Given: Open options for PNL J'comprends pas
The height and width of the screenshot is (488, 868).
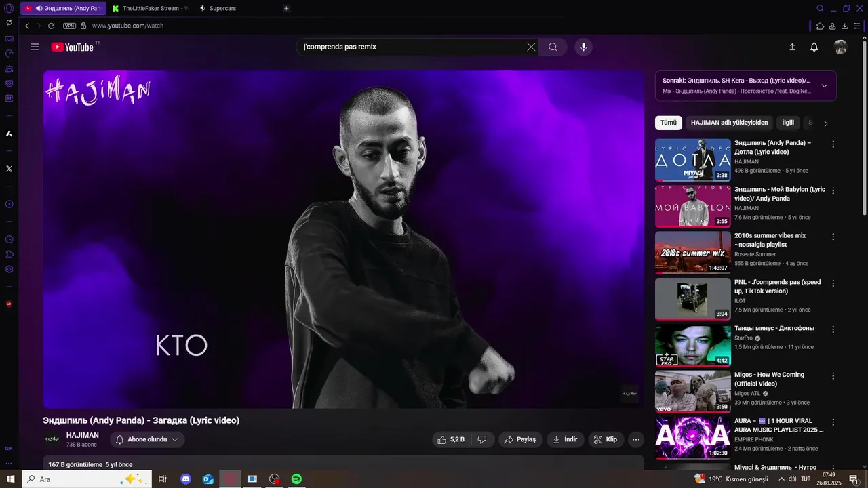Looking at the screenshot, I should tap(833, 283).
